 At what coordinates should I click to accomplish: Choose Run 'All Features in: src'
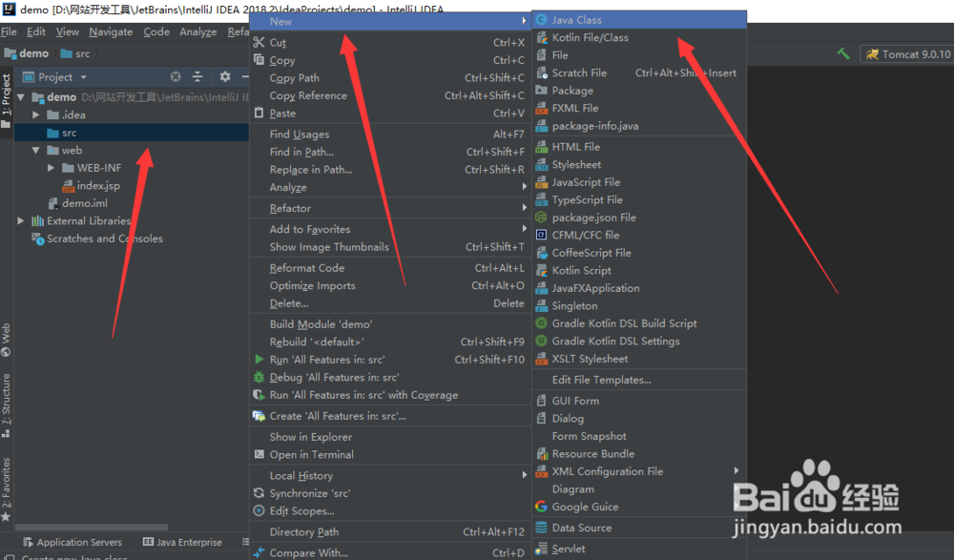(x=390, y=359)
